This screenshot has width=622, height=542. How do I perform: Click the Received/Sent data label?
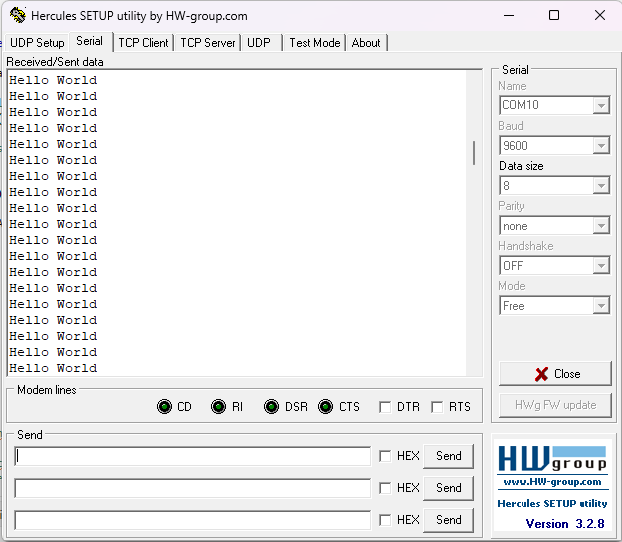55,62
